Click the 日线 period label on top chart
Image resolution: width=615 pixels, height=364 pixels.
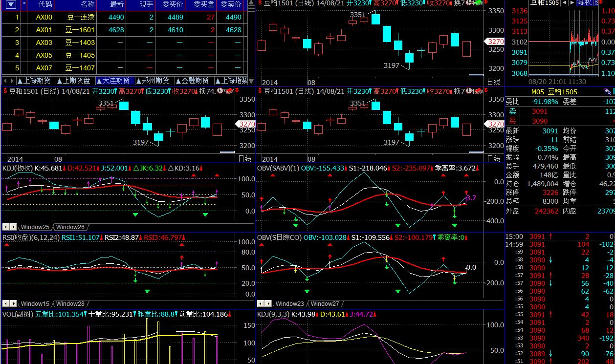pyautogui.click(x=493, y=82)
